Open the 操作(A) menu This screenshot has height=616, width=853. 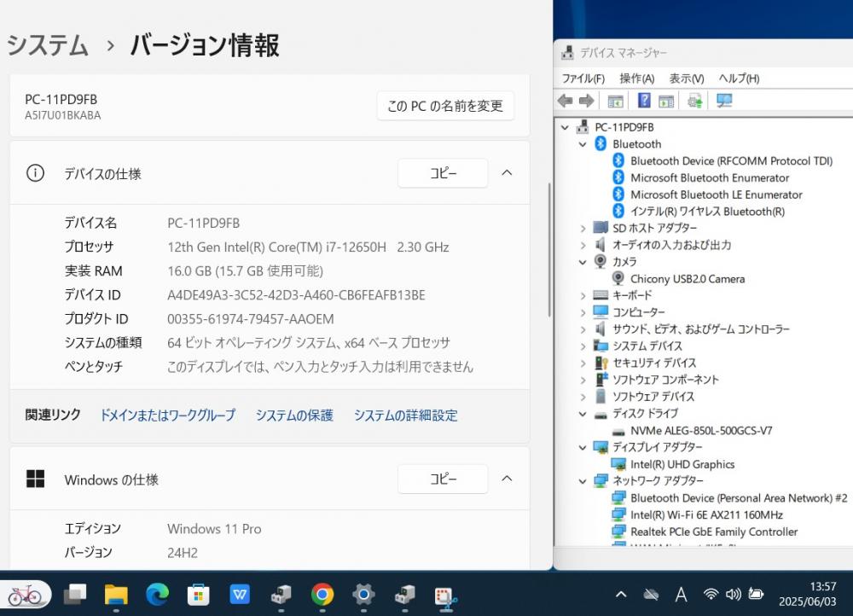pos(636,78)
